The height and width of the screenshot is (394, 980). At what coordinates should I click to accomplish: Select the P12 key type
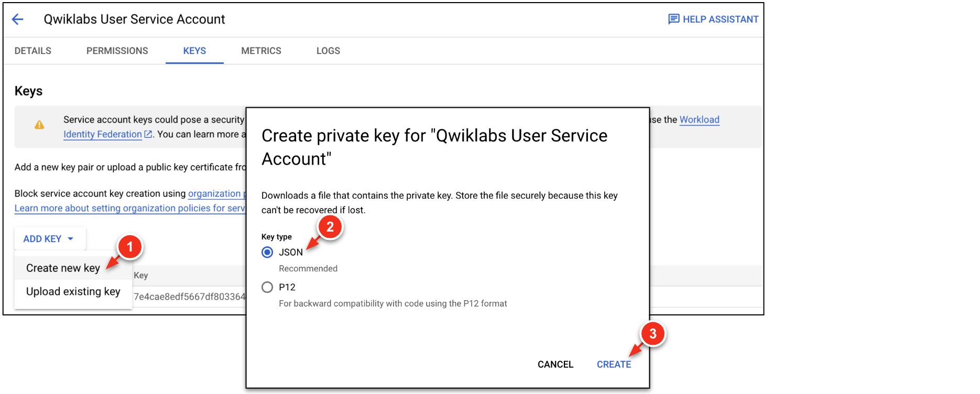point(267,287)
